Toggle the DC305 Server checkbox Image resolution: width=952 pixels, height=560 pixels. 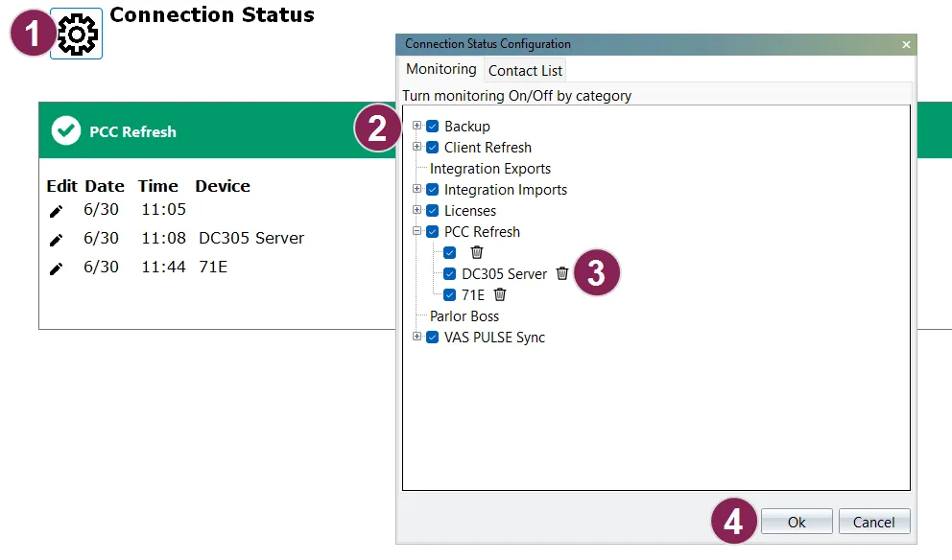449,273
